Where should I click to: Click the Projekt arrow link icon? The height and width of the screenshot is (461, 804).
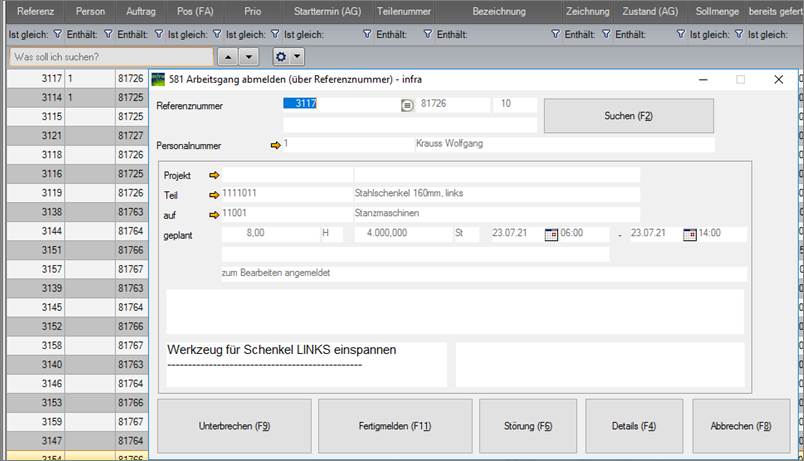(x=214, y=175)
